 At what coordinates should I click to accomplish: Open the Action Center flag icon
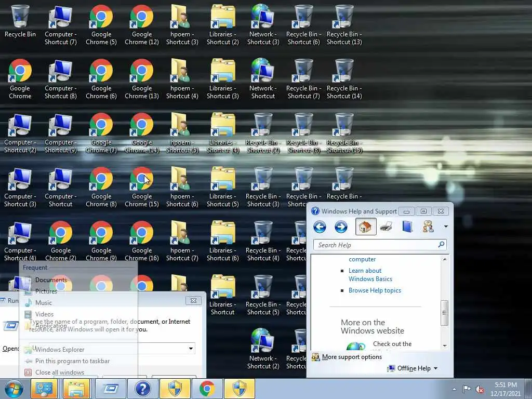pyautogui.click(x=467, y=389)
